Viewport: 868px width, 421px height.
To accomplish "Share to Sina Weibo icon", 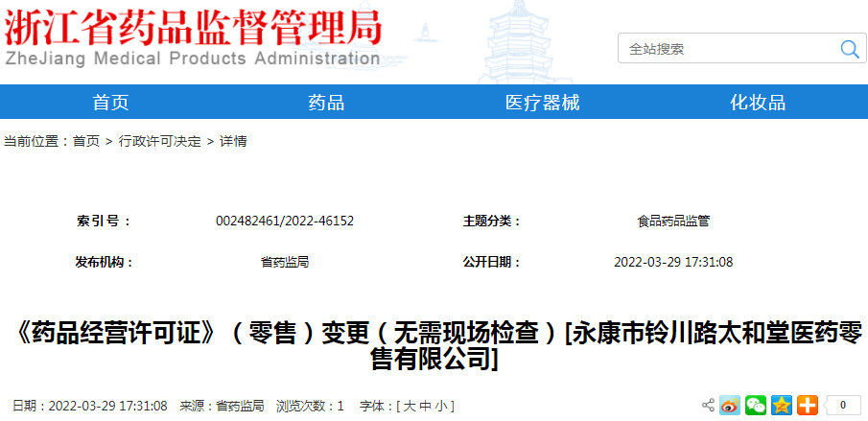I will pyautogui.click(x=730, y=406).
